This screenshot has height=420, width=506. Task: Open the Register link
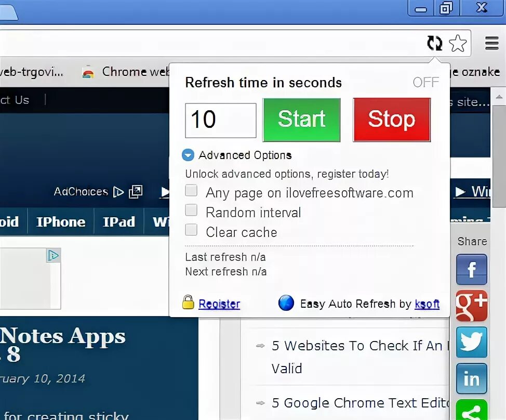[219, 304]
